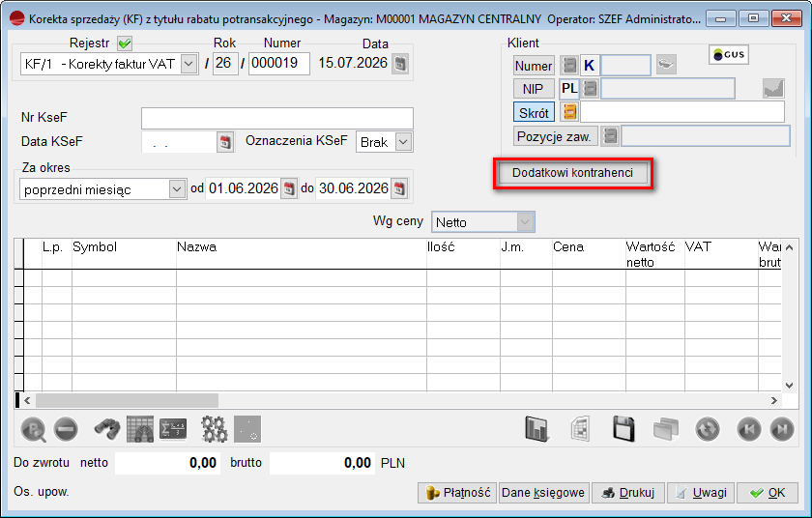Viewport: 812px width, 518px height.
Task: Click the orange address book icon beside Skrót
Action: click(569, 111)
